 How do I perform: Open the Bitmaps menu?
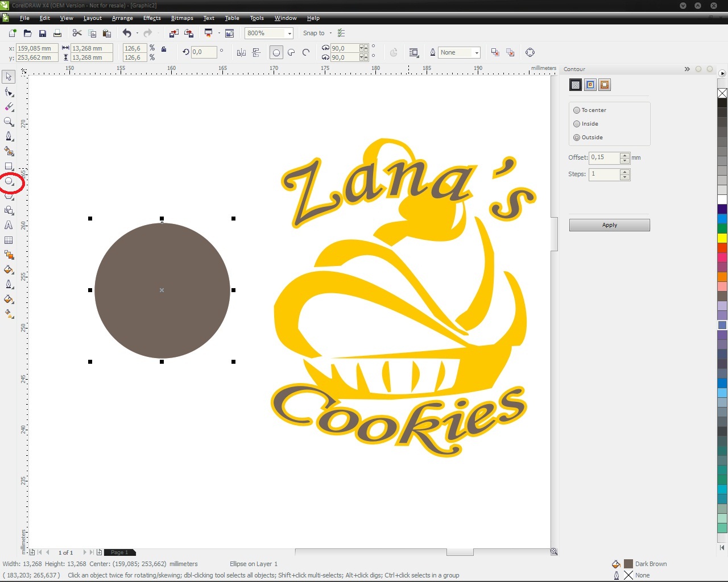(181, 18)
